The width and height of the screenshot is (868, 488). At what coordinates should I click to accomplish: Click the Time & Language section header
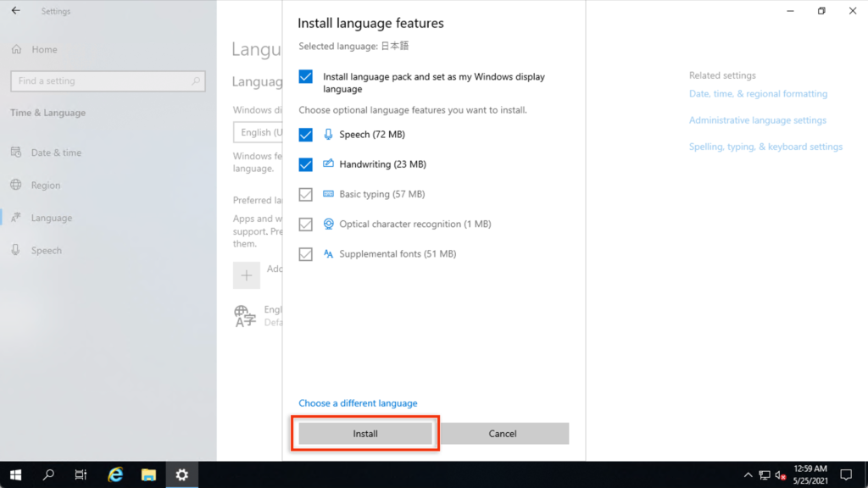point(47,113)
